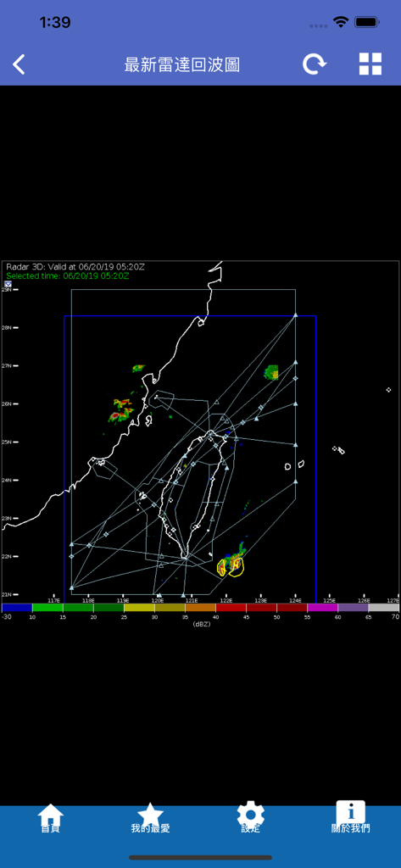Viewport: 401px width, 868px height.
Task: Tap the "Radar 3D: Valid at 06/20/19 05:20Z" text
Action: click(75, 267)
